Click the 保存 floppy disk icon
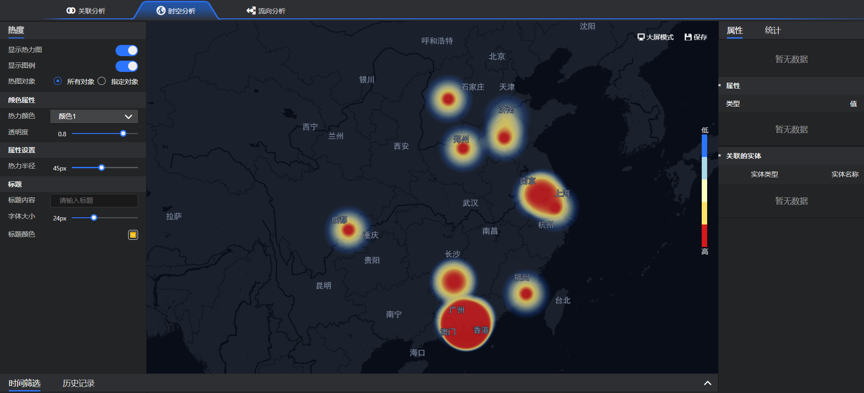 click(688, 37)
